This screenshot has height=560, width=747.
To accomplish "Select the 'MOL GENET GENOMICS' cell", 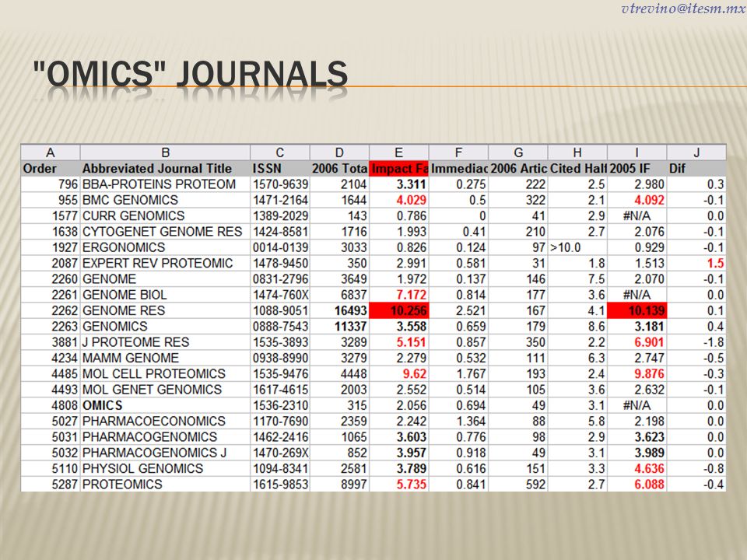I will (x=165, y=389).
